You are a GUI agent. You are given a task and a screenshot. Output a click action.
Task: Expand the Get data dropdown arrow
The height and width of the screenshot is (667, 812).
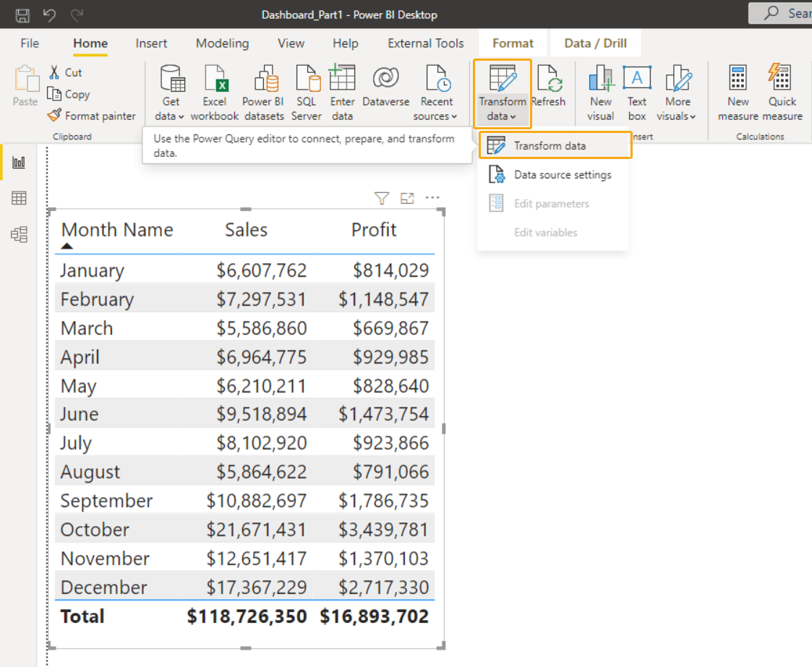[181, 116]
